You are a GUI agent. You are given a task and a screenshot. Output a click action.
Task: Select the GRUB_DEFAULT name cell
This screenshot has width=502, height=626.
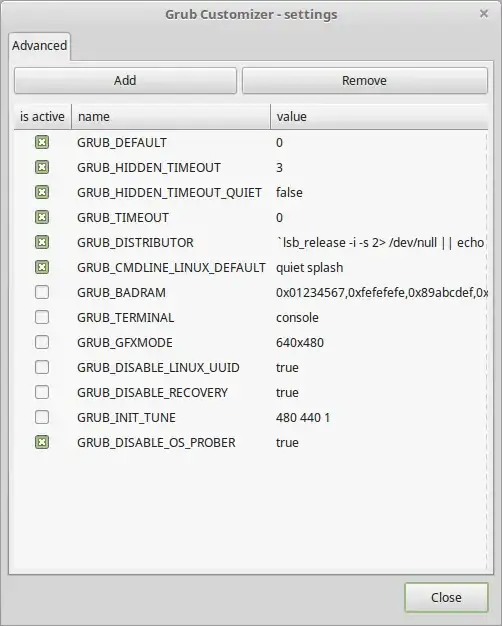click(x=122, y=143)
